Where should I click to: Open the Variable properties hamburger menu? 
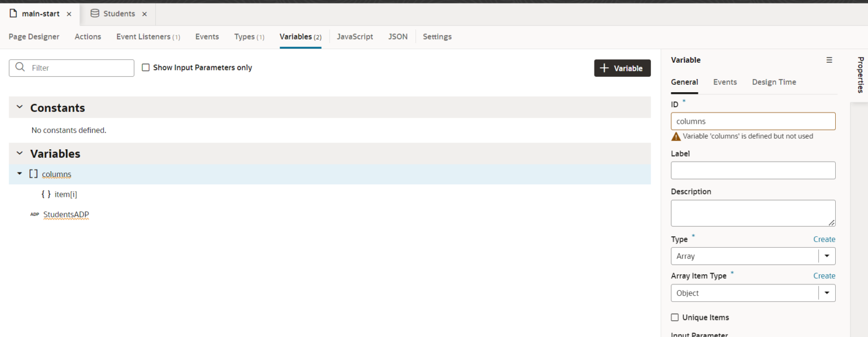click(829, 59)
